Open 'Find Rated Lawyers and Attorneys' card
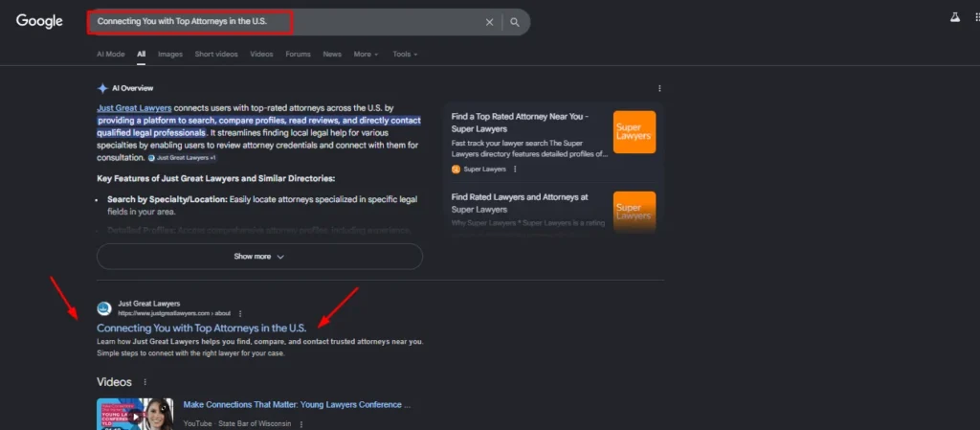Screen dimensions: 980x430 [520, 203]
